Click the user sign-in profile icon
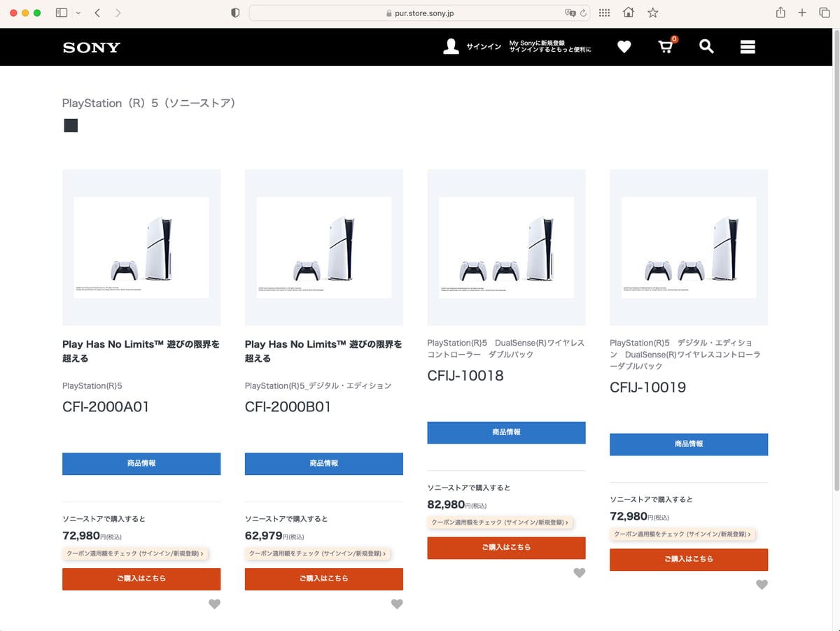Viewport: 840px width, 631px height. [451, 47]
